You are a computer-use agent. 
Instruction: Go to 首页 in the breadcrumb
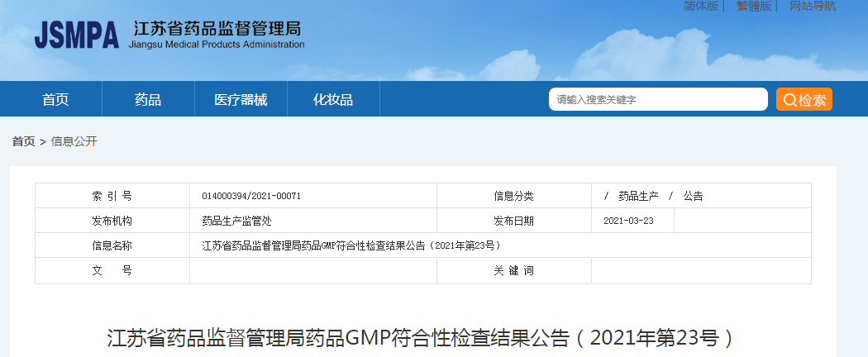point(23,141)
